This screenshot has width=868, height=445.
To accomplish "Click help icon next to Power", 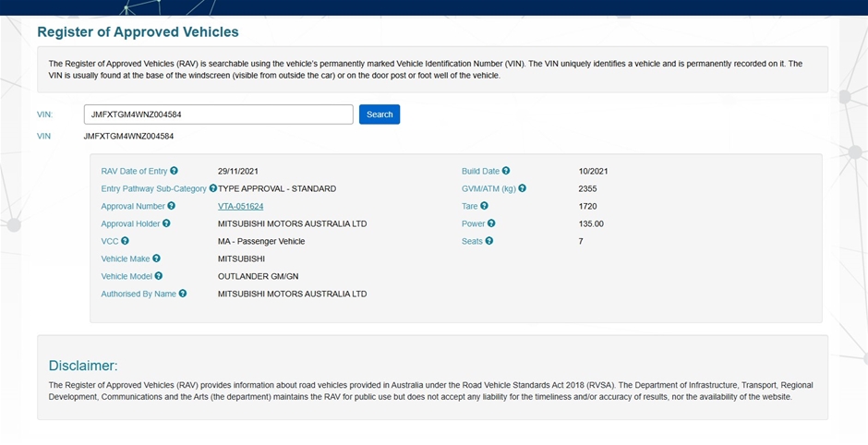I will tap(491, 223).
